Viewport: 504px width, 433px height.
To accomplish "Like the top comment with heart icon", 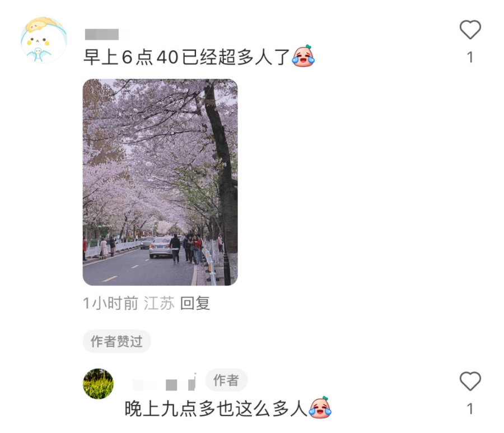I will (x=470, y=30).
